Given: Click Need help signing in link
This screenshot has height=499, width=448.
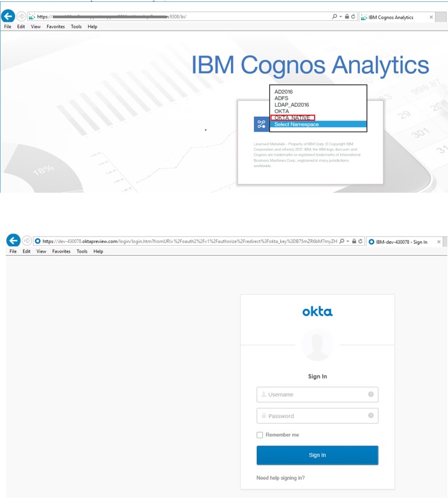Looking at the screenshot, I should [x=281, y=478].
